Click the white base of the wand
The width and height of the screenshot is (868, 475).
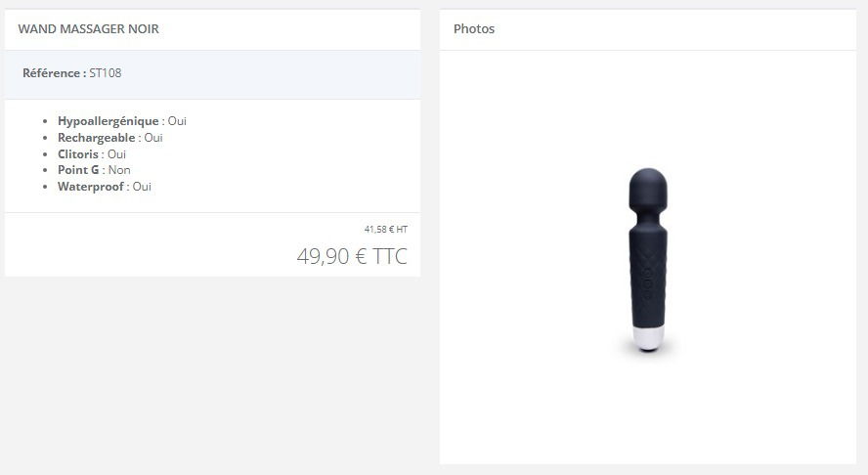tap(648, 338)
